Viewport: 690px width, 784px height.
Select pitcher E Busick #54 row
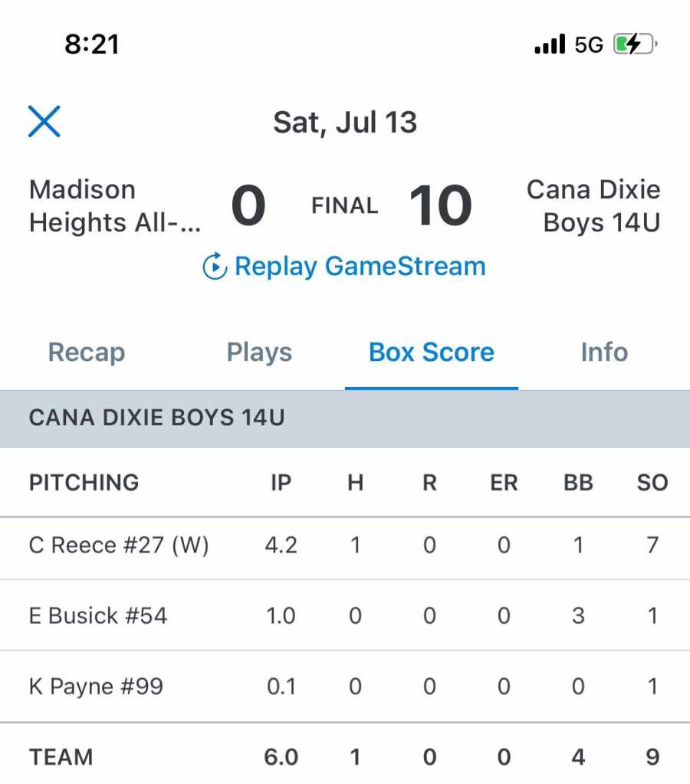click(98, 616)
